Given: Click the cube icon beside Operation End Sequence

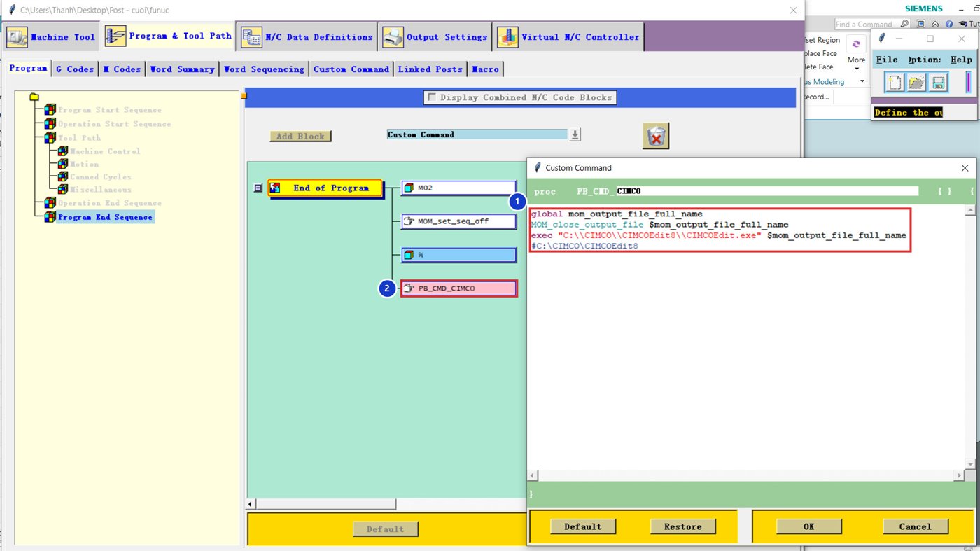Looking at the screenshot, I should (50, 203).
